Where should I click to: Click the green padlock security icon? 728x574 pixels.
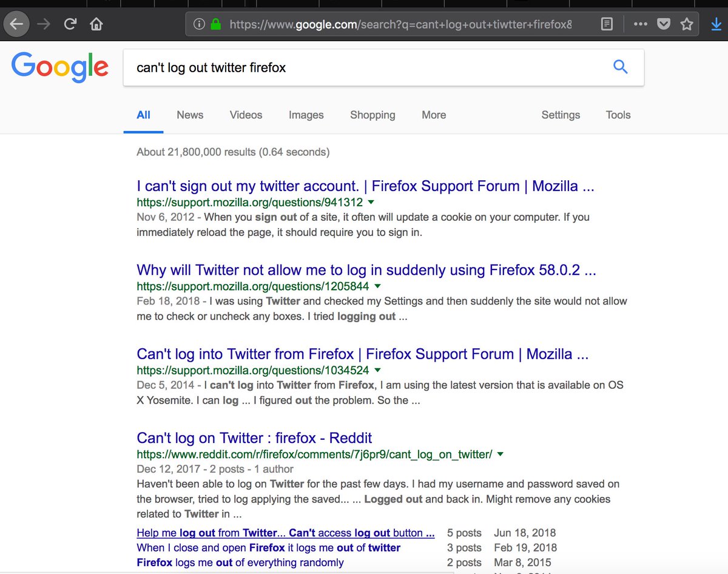point(215,24)
